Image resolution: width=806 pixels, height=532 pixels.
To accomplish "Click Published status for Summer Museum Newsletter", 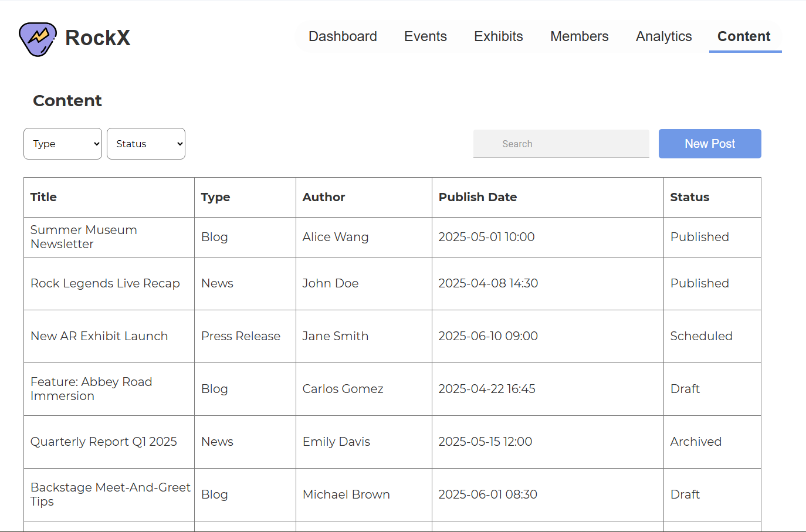I will click(699, 237).
